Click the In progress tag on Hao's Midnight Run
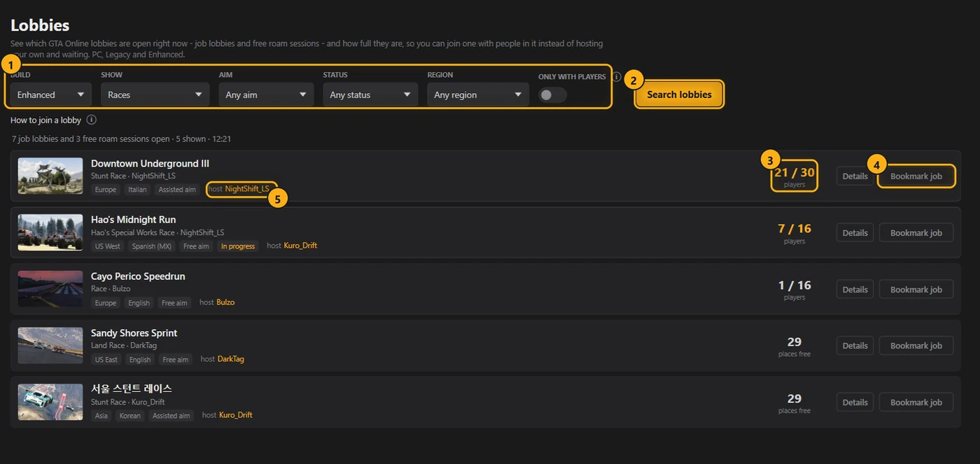Image resolution: width=980 pixels, height=464 pixels. (x=238, y=246)
